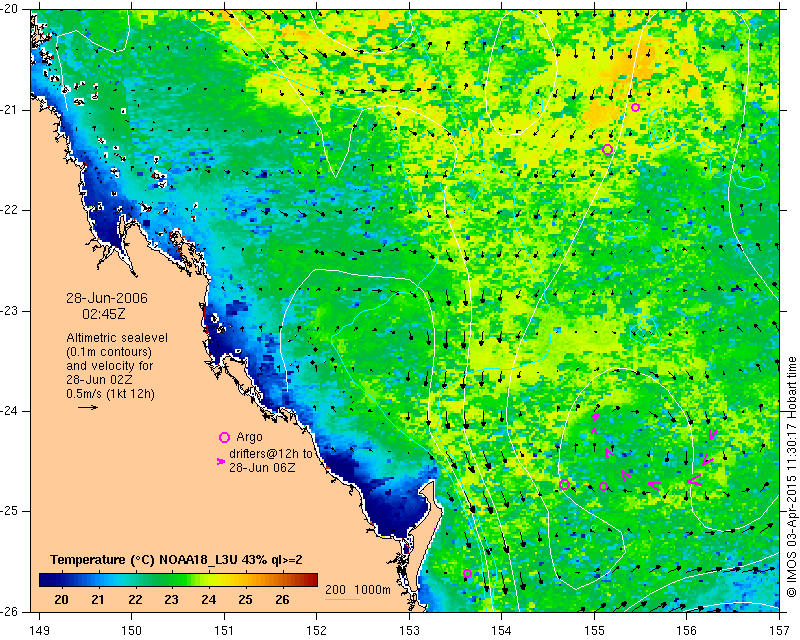800x640 pixels.
Task: Click the latitude axis label -24
Action: tap(11, 411)
